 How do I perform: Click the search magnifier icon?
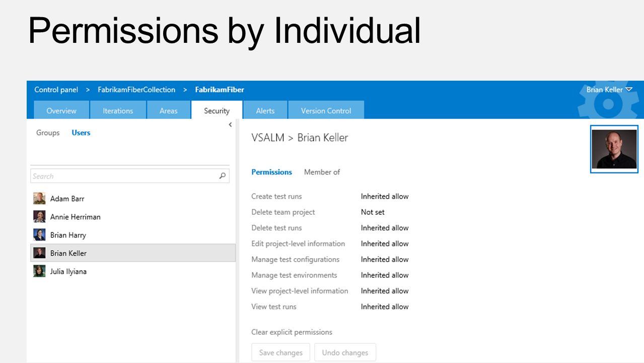223,176
